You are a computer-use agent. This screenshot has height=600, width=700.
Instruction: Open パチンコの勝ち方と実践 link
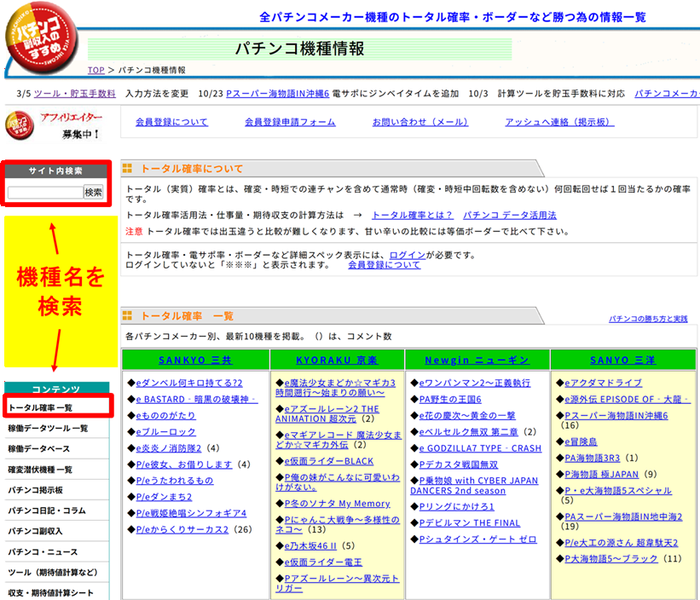coord(648,315)
